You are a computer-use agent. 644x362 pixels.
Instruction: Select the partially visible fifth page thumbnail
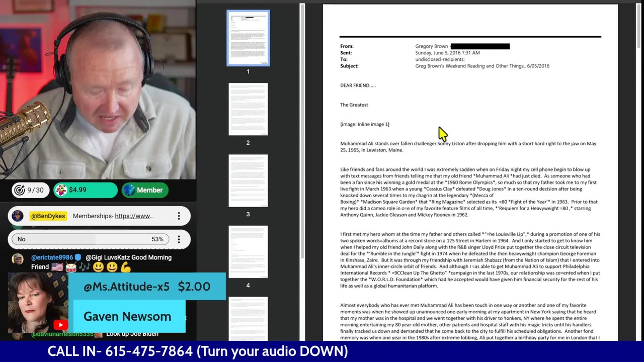pyautogui.click(x=248, y=319)
